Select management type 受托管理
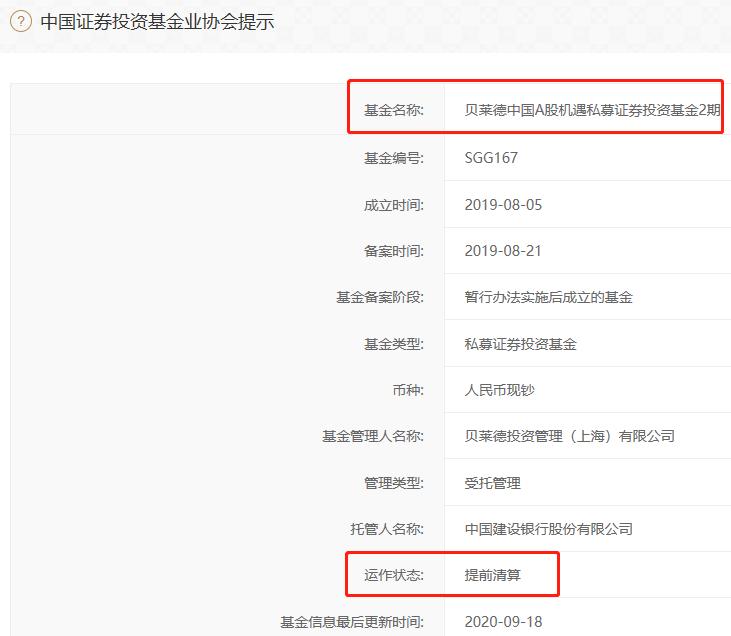731x636 pixels. point(492,483)
